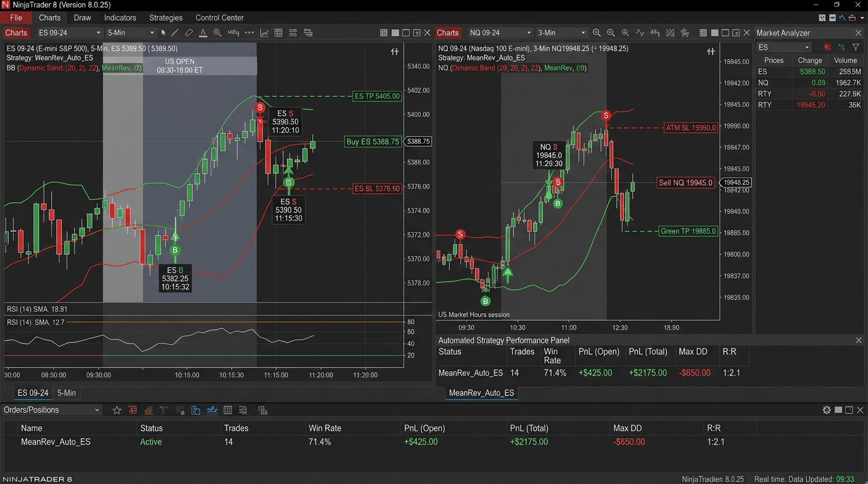
Task: Toggle NQ chart scale pin icon
Action: tap(711, 52)
